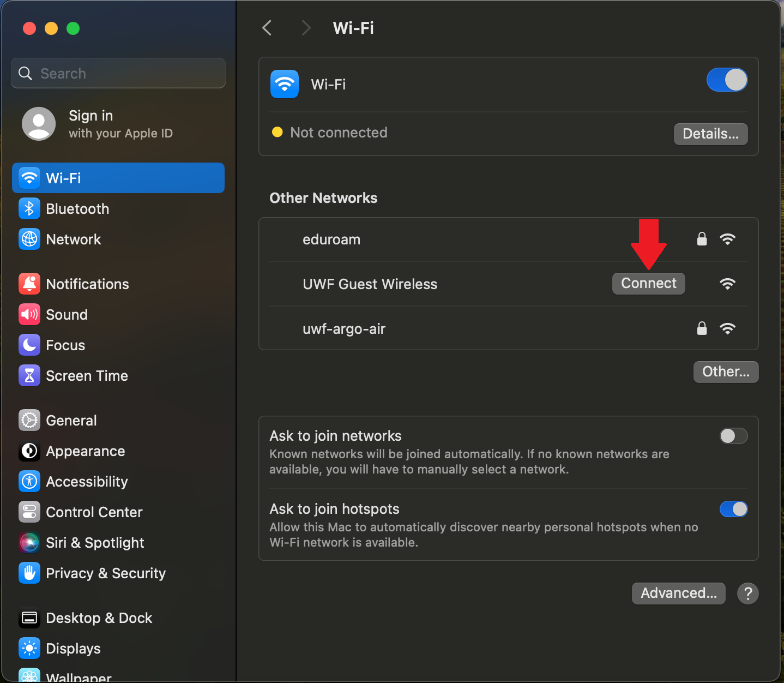Select Sound in the sidebar
784x683 pixels.
pyautogui.click(x=118, y=314)
